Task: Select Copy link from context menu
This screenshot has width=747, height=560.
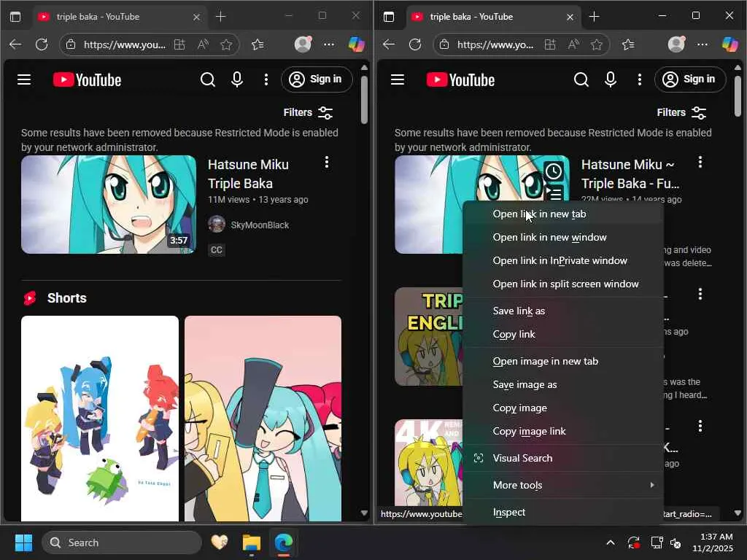Action: tap(564, 334)
